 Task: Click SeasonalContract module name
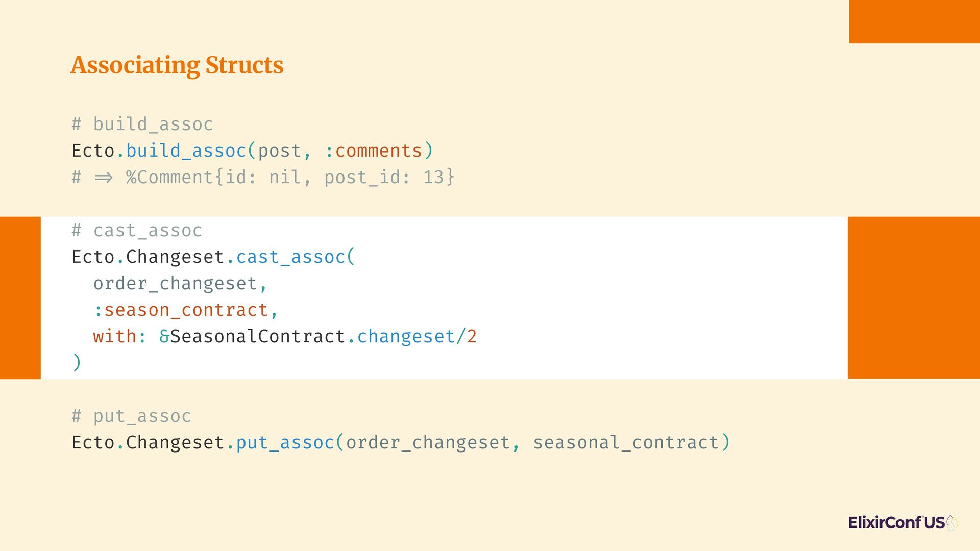point(258,337)
